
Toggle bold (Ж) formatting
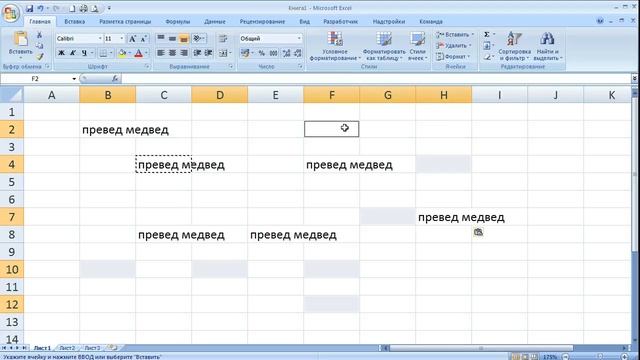click(61, 53)
